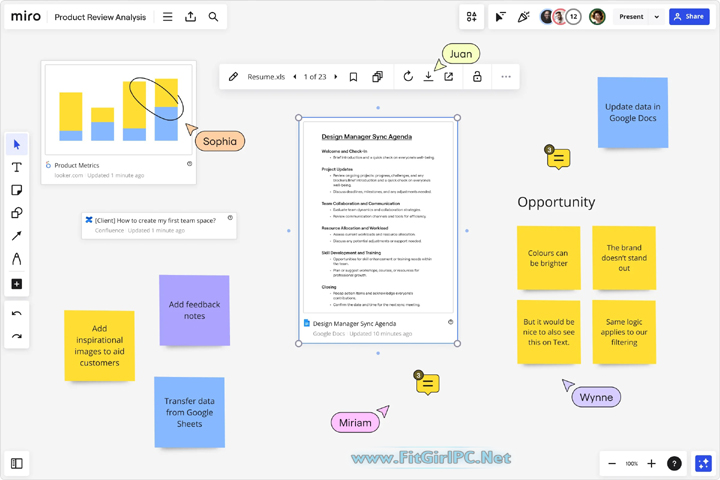Toggle the lock on the document
720x480 pixels.
(x=477, y=77)
